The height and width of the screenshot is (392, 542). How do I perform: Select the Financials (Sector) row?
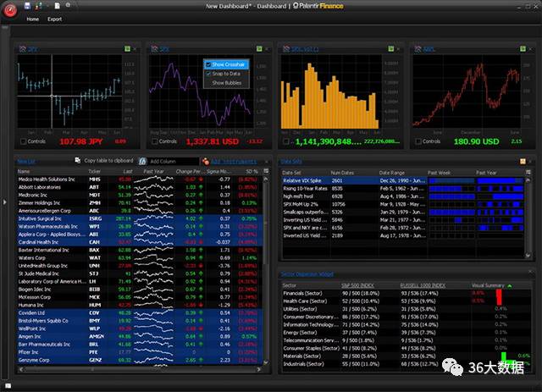[406, 294]
